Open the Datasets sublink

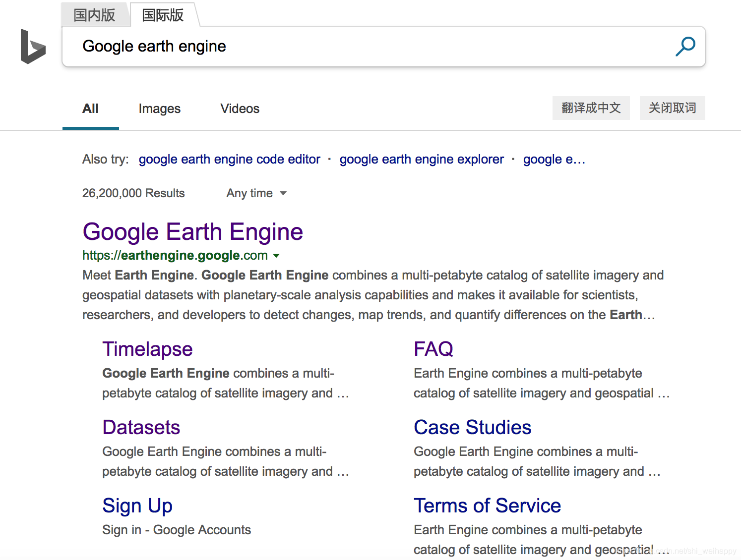tap(141, 428)
